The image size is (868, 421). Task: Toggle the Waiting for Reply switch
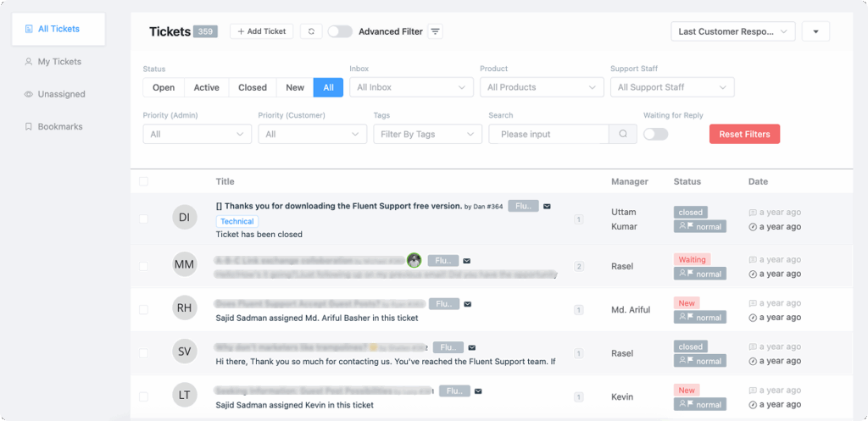pyautogui.click(x=655, y=134)
